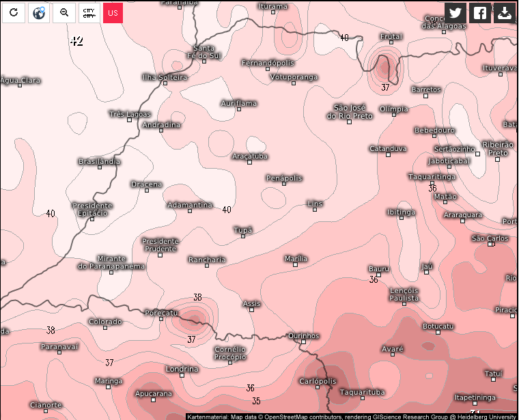
Task: Open the globe location selector
Action: pyautogui.click(x=39, y=12)
